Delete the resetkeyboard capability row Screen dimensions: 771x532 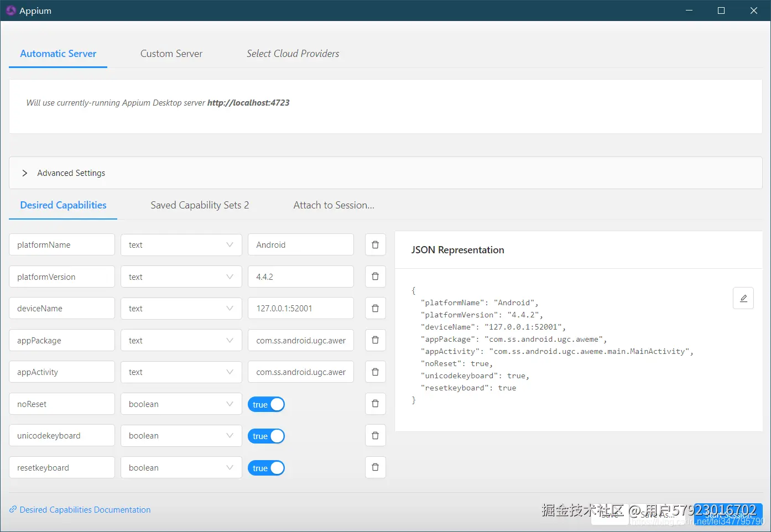[376, 467]
